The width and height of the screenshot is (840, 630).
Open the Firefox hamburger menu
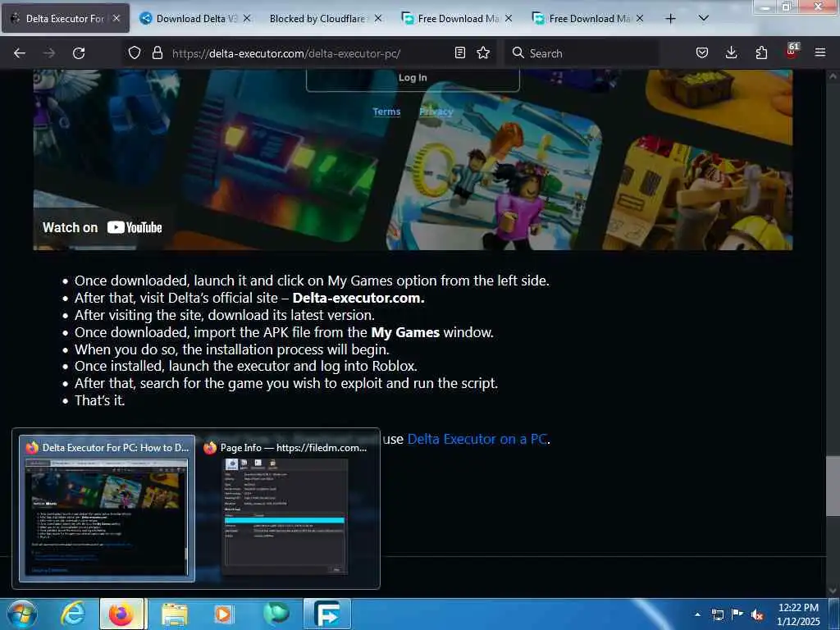tap(819, 52)
